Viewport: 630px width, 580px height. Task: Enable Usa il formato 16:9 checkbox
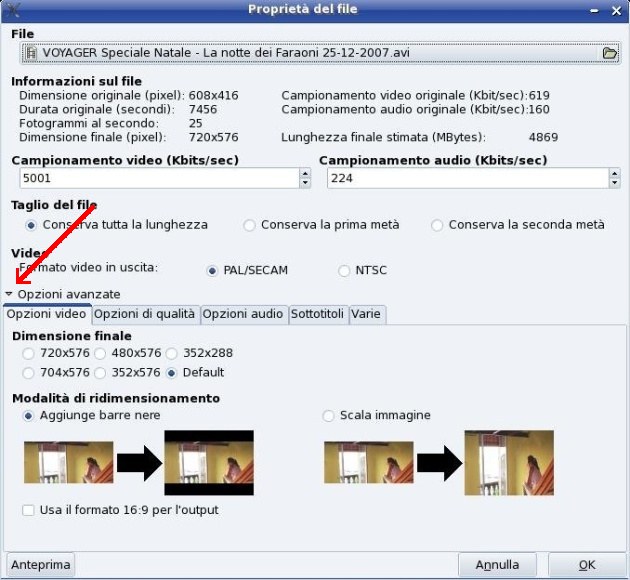[28, 510]
